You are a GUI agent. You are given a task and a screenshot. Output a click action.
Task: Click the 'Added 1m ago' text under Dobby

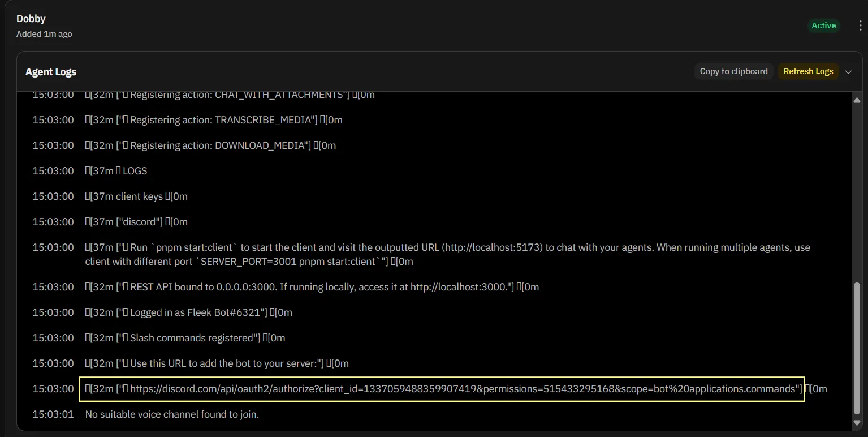click(x=44, y=34)
